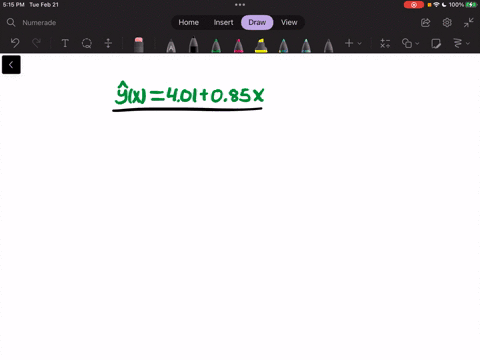
Task: Open the Share icon
Action: click(x=426, y=23)
